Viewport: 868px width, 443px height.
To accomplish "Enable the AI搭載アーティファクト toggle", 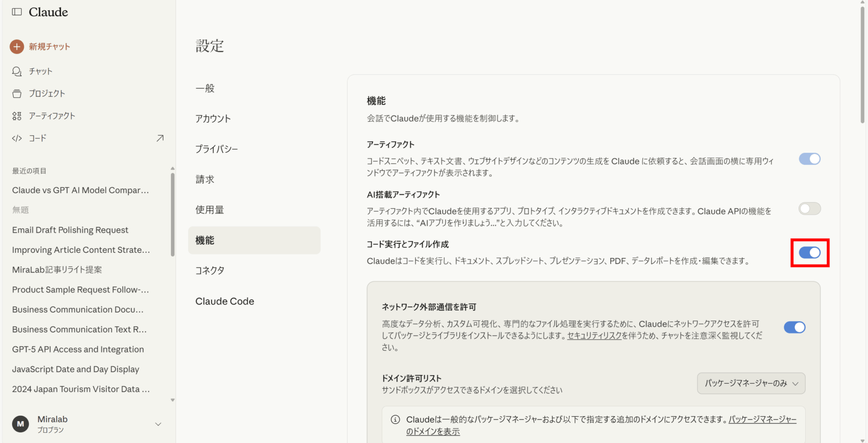I will [810, 209].
